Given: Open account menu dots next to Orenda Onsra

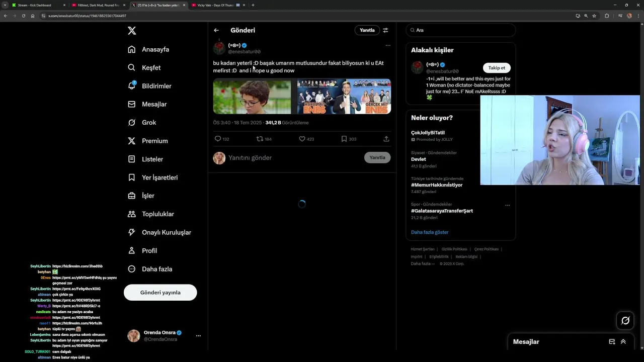Looking at the screenshot, I should click(198, 336).
